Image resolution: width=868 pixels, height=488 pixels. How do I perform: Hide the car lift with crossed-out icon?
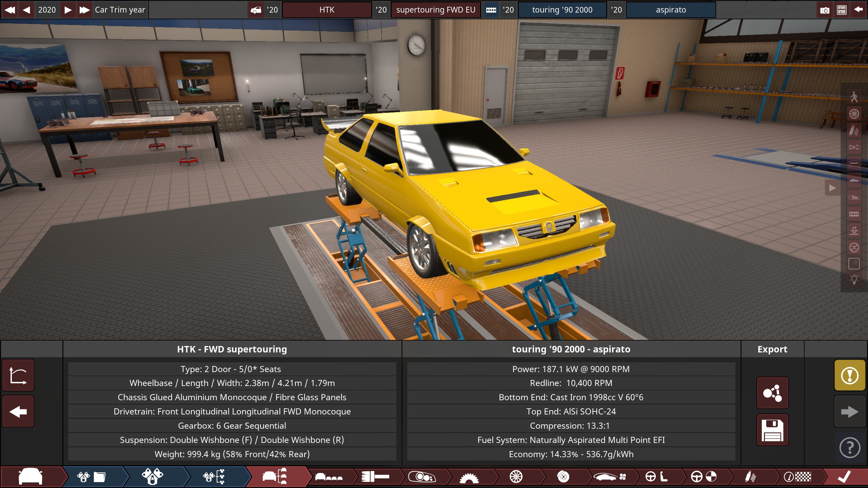tap(854, 247)
